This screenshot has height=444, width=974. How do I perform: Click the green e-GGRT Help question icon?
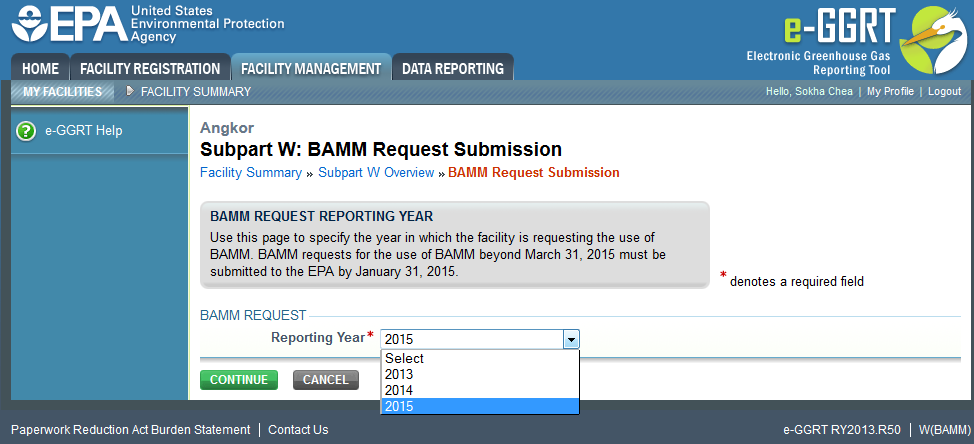26,131
